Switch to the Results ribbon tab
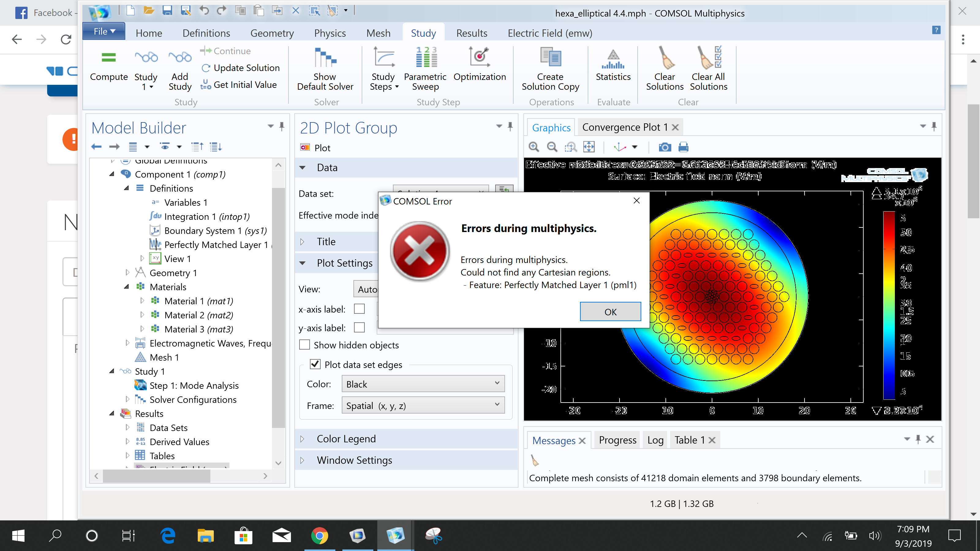The image size is (980, 551). click(471, 33)
